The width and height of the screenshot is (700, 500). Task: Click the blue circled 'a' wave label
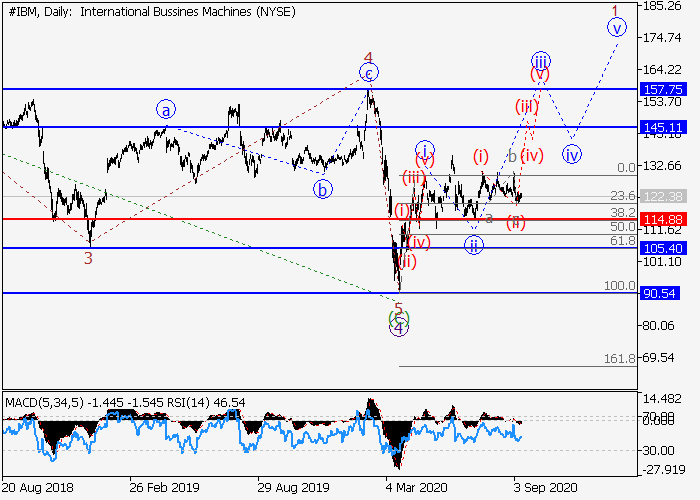point(165,109)
